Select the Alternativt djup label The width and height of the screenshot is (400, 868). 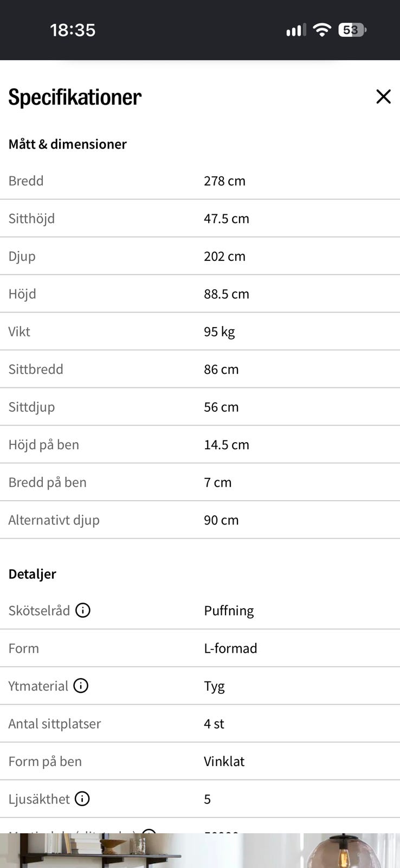[54, 520]
